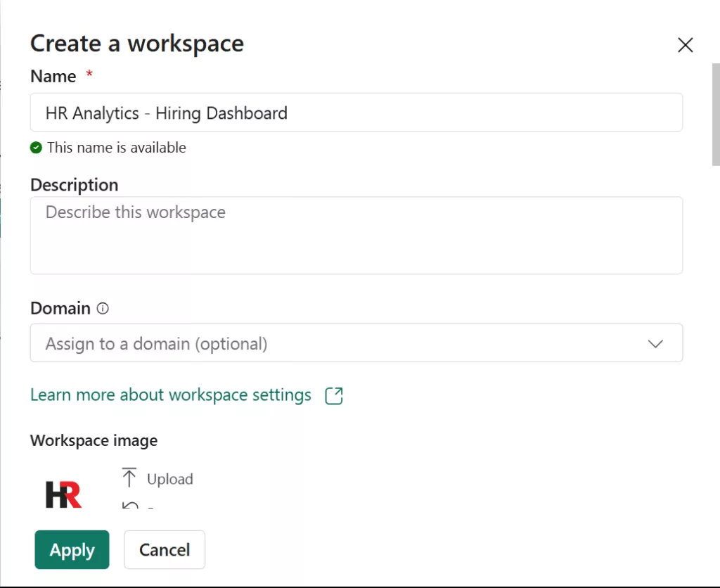Open Learn more about workspace settings link
The width and height of the screenshot is (720, 588).
(x=171, y=395)
